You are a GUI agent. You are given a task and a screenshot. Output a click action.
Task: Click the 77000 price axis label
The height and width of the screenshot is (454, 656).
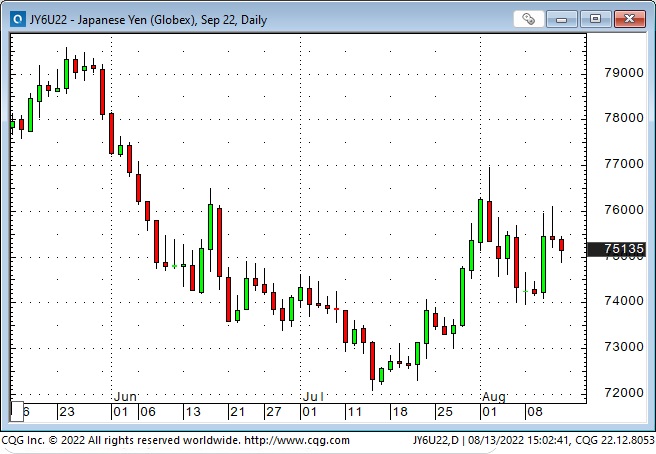tap(624, 164)
